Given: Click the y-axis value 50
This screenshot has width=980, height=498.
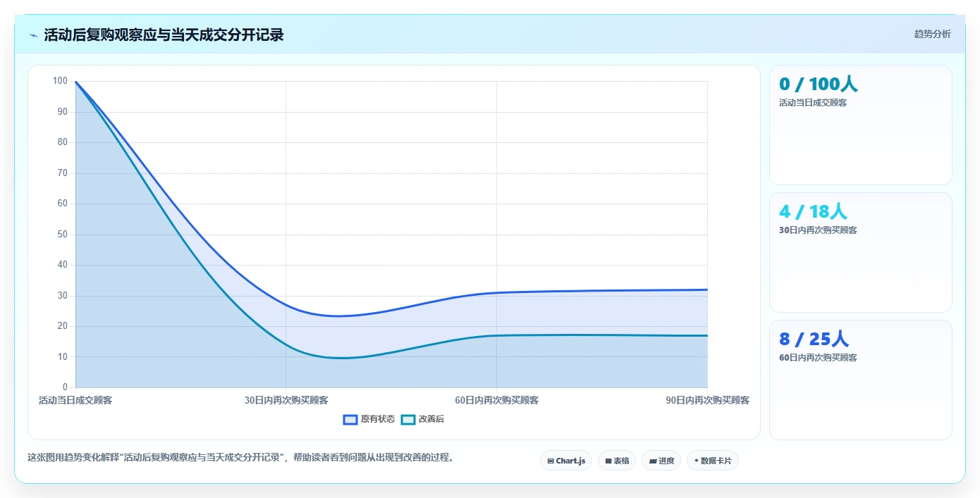Looking at the screenshot, I should (x=63, y=235).
